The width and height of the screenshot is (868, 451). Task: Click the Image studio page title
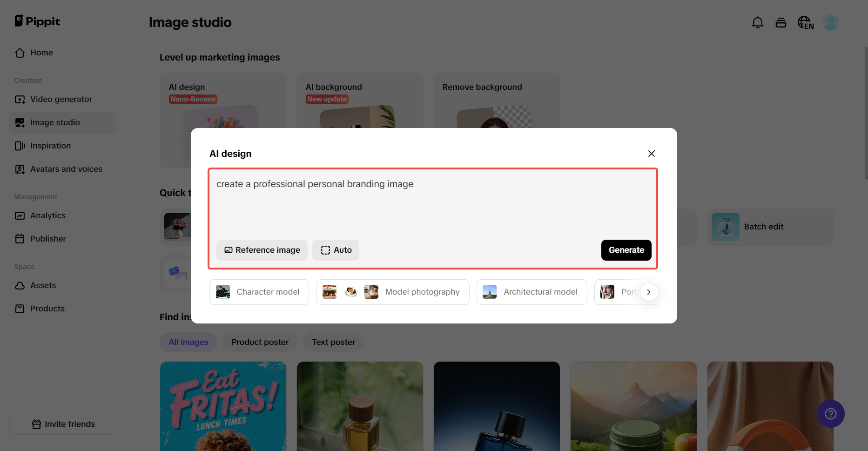(x=190, y=22)
